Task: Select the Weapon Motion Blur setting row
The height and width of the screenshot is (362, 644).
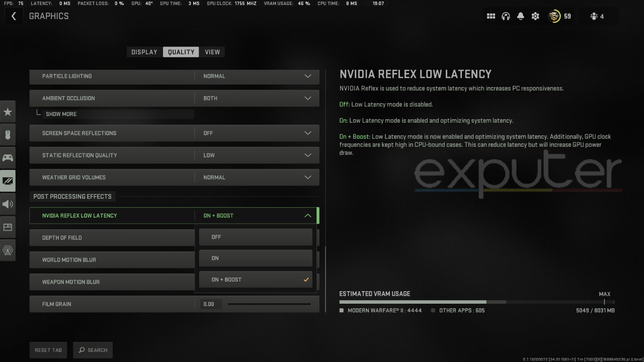Action: click(112, 282)
